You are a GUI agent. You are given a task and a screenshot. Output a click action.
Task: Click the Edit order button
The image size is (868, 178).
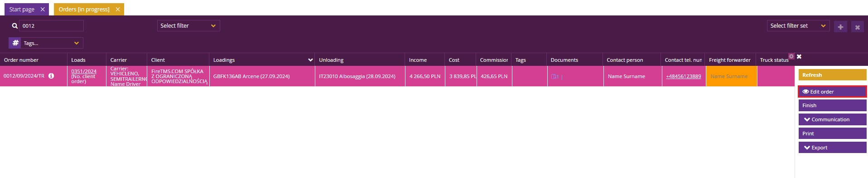(x=832, y=92)
